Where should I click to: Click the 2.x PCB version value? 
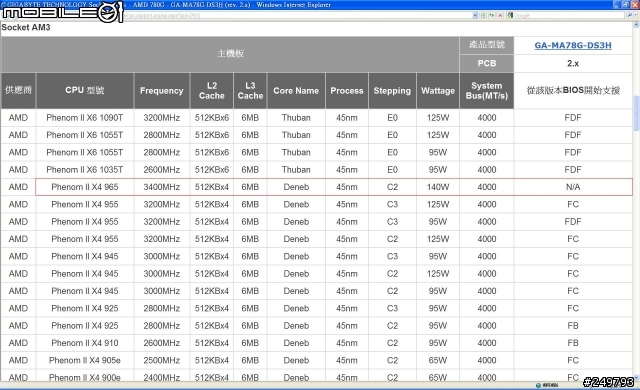573,63
